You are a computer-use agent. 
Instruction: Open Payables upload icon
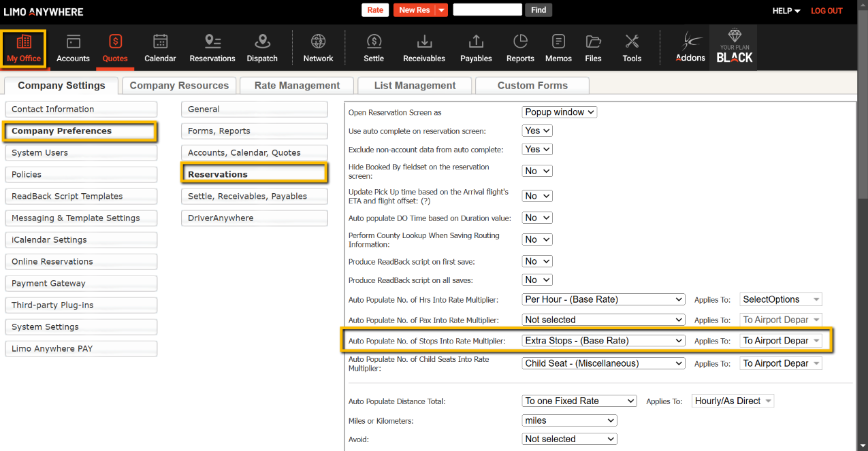pos(476,42)
